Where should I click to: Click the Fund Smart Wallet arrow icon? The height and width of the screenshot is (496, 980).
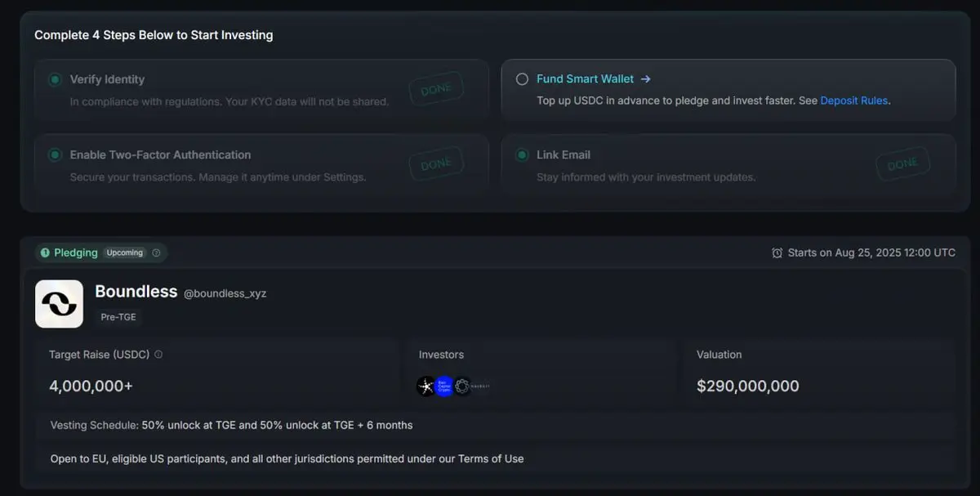coord(645,79)
